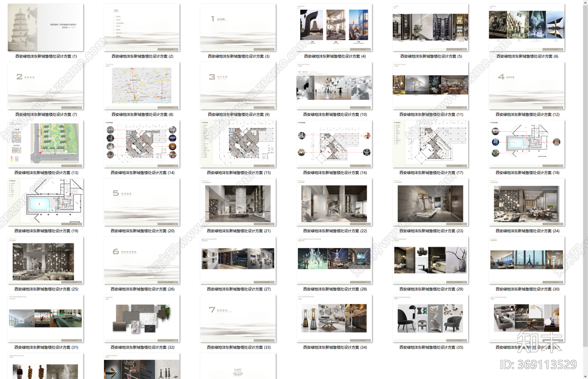Open the city map thumbnail numbered (8)
The width and height of the screenshot is (588, 379).
(142, 86)
